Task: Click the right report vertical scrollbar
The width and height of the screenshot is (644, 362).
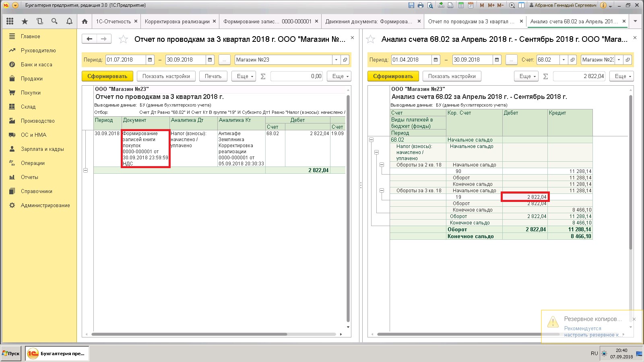Action: 630,173
